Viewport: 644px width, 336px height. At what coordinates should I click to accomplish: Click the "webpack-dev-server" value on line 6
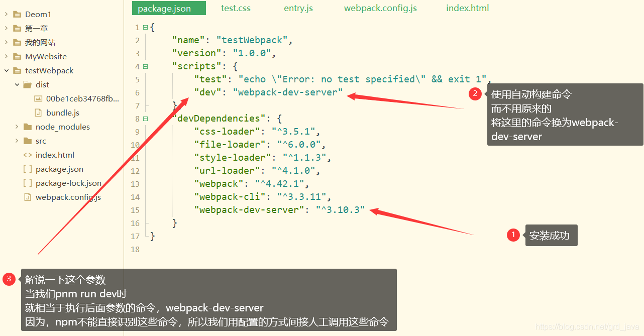point(287,92)
